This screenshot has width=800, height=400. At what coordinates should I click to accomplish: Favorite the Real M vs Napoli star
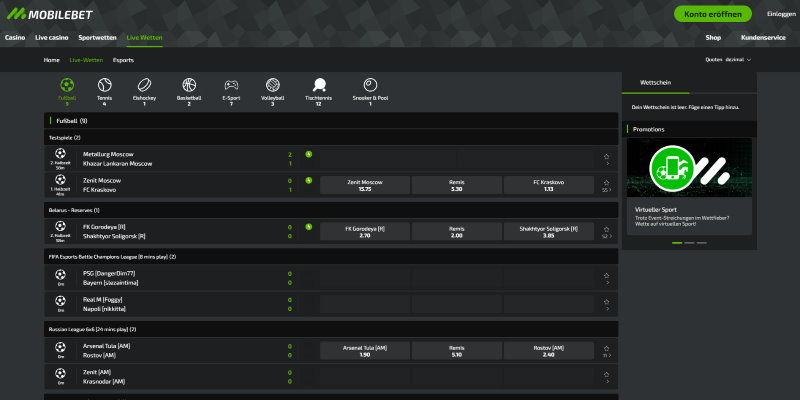[x=607, y=302]
